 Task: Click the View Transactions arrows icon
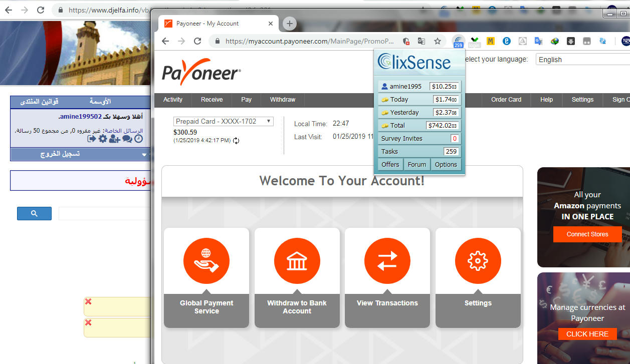(x=387, y=261)
